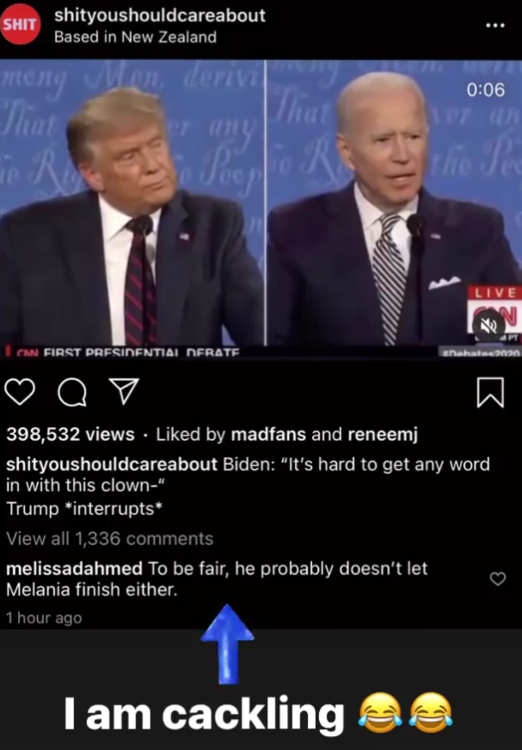Open shityoushouldcareabout profile from header
The width and height of the screenshot is (522, 750).
[160, 15]
